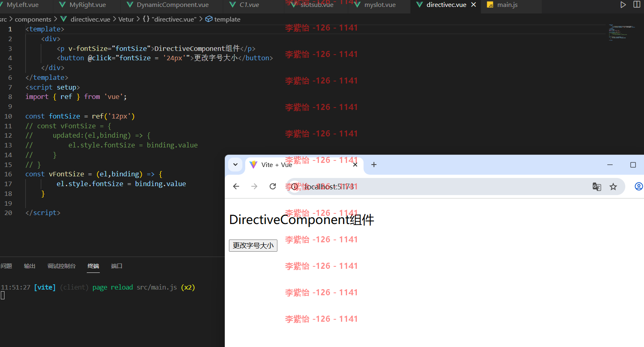Go forward in the browser

click(x=254, y=187)
